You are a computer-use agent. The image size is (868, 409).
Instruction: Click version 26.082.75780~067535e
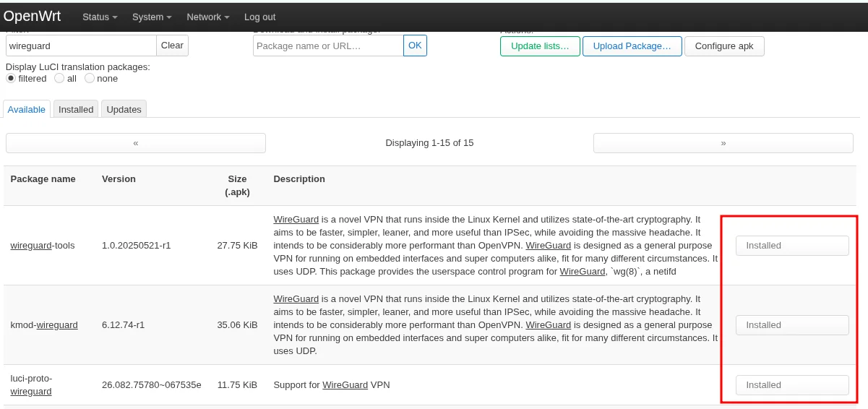coord(152,385)
